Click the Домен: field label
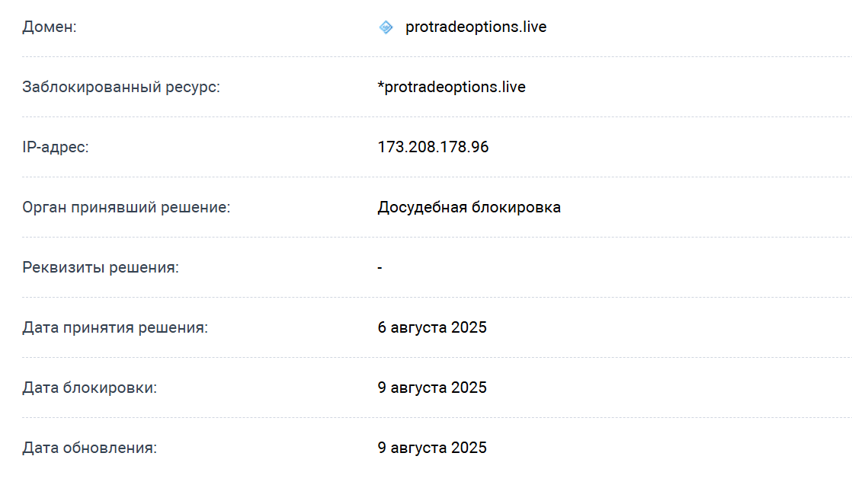The width and height of the screenshot is (852, 504). click(50, 28)
